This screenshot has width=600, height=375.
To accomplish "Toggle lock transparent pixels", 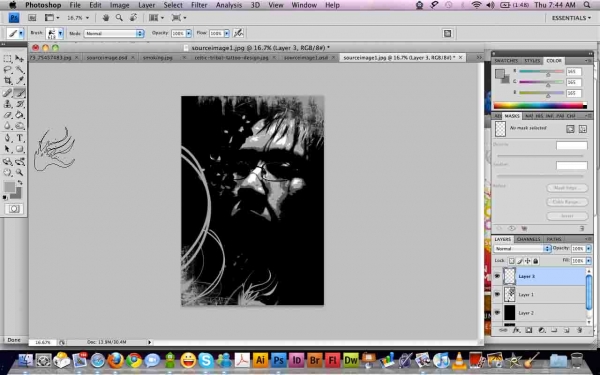I will [x=511, y=261].
